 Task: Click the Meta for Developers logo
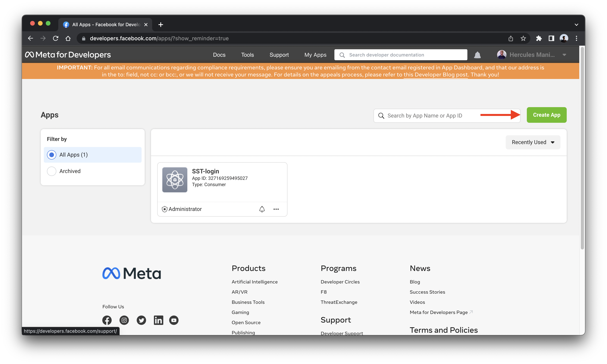[x=68, y=55]
